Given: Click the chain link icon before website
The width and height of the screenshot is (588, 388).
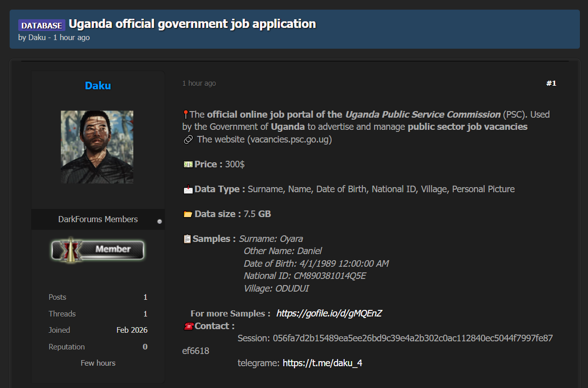Looking at the screenshot, I should click(x=188, y=139).
